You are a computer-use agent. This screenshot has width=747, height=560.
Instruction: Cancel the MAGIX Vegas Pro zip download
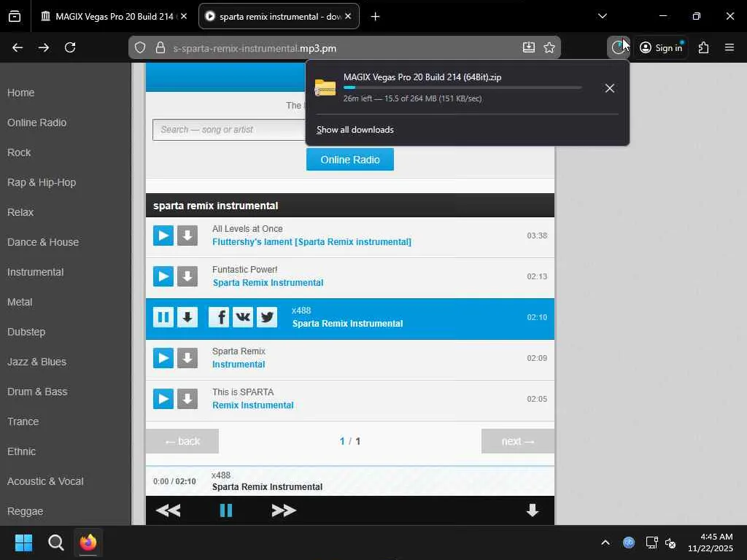tap(609, 88)
